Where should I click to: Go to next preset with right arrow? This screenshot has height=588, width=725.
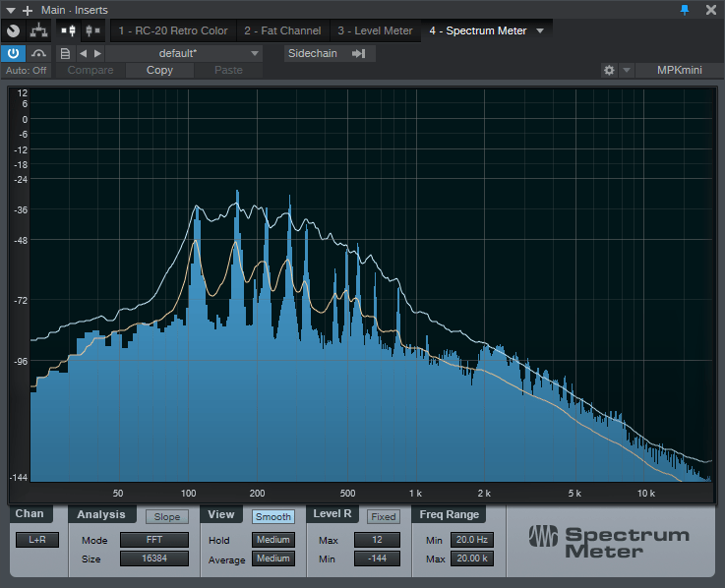tap(96, 53)
